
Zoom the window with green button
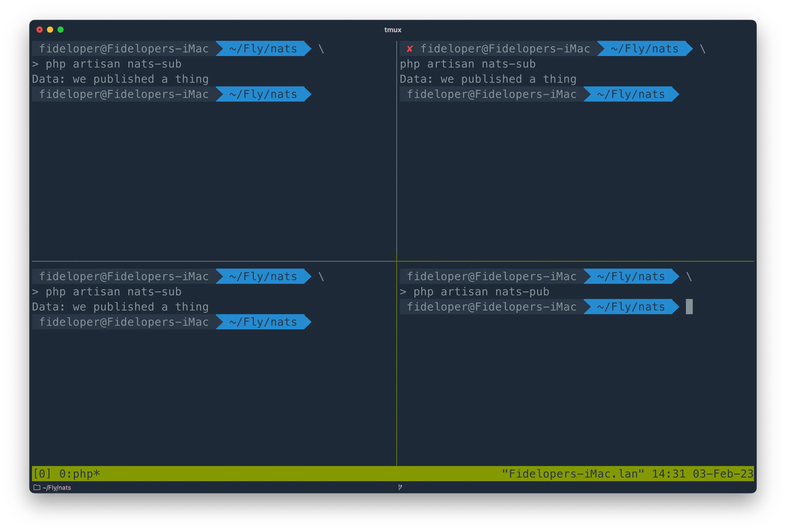(61, 30)
